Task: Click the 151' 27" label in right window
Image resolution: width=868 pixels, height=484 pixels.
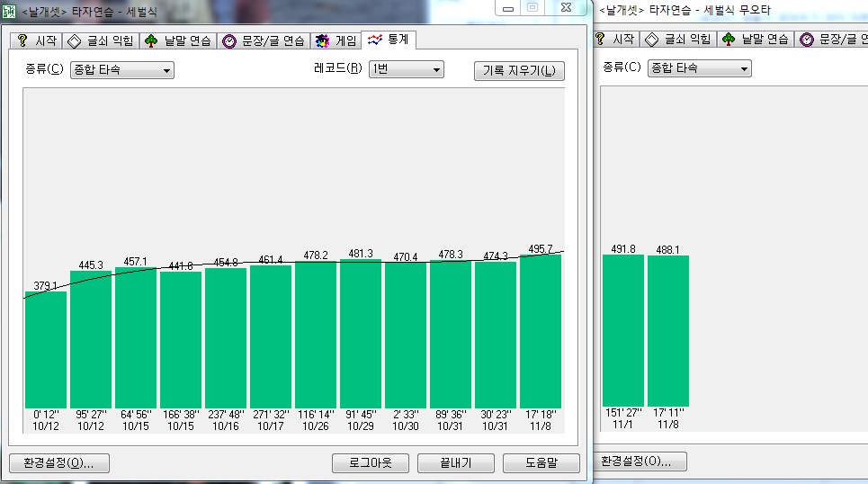Action: pyautogui.click(x=623, y=413)
